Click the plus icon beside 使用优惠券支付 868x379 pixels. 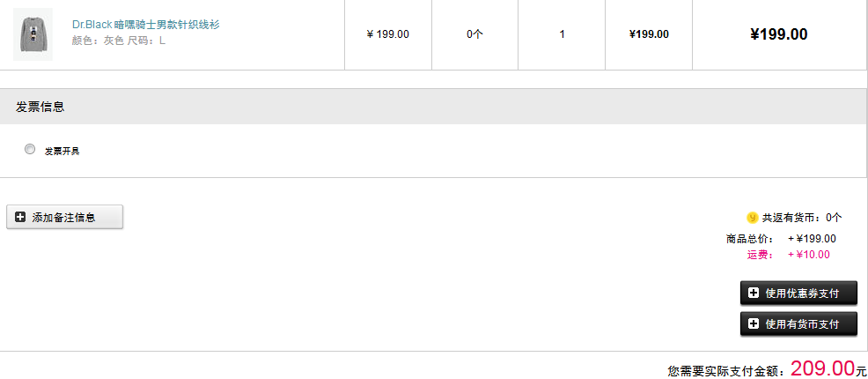click(754, 293)
